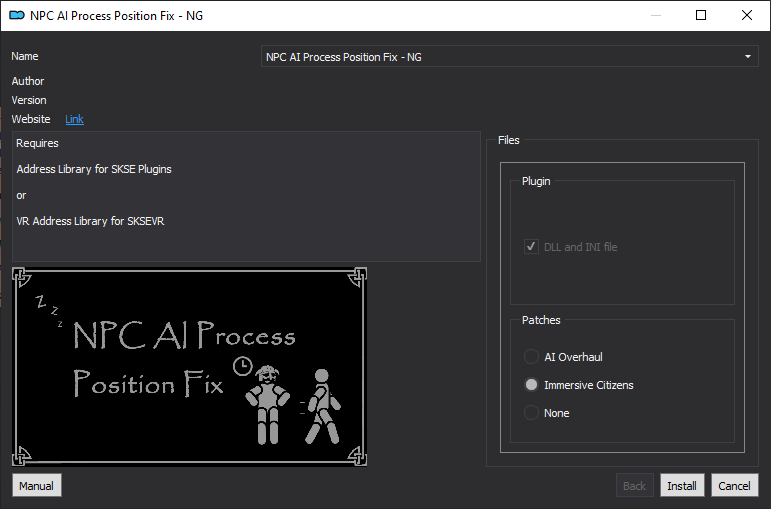The image size is (771, 509).
Task: Open the Name dropdown arrow
Action: (x=748, y=57)
